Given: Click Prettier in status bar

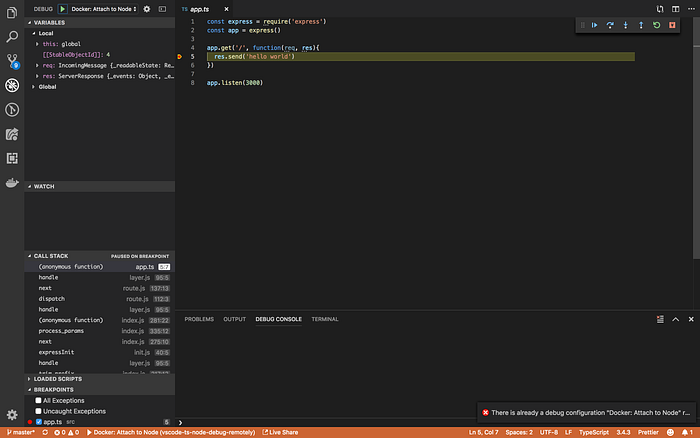Looking at the screenshot, I should 648,432.
